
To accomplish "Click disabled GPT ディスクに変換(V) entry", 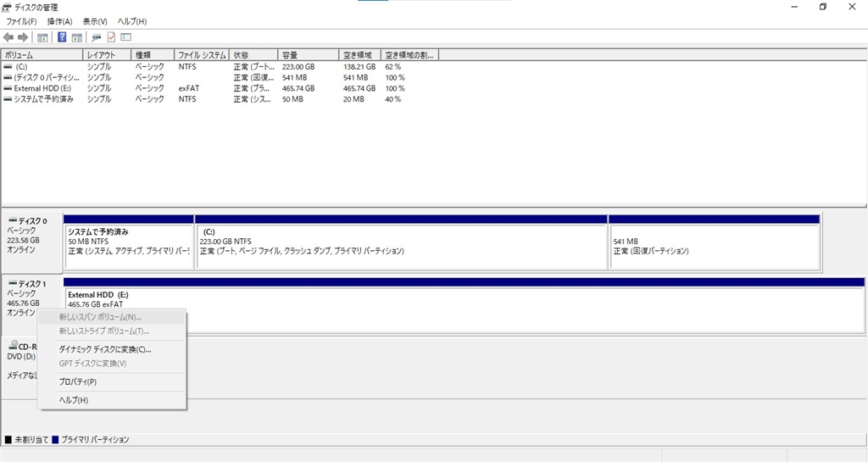I will [x=112, y=364].
